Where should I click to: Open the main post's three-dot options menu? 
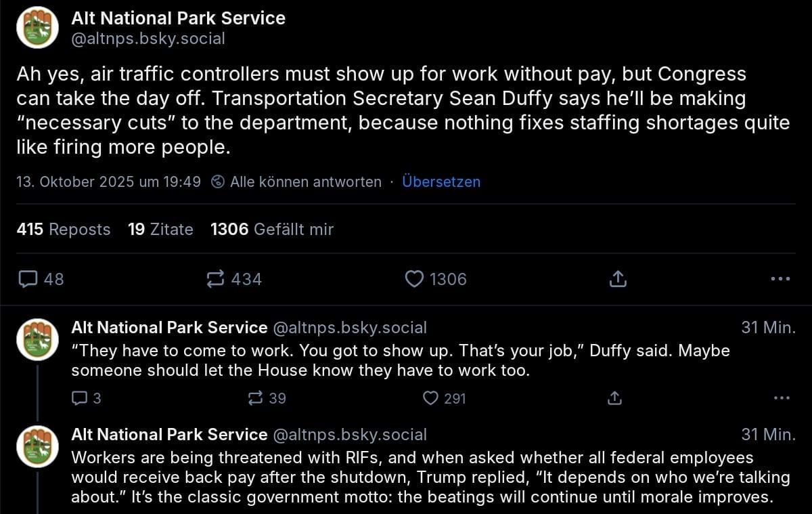[x=780, y=278]
